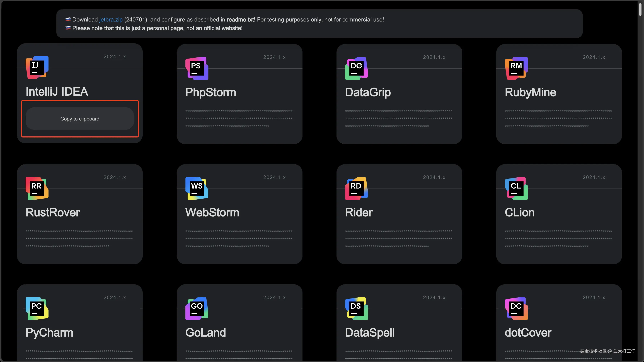
Task: Click the CLion CL logo icon
Action: (516, 188)
